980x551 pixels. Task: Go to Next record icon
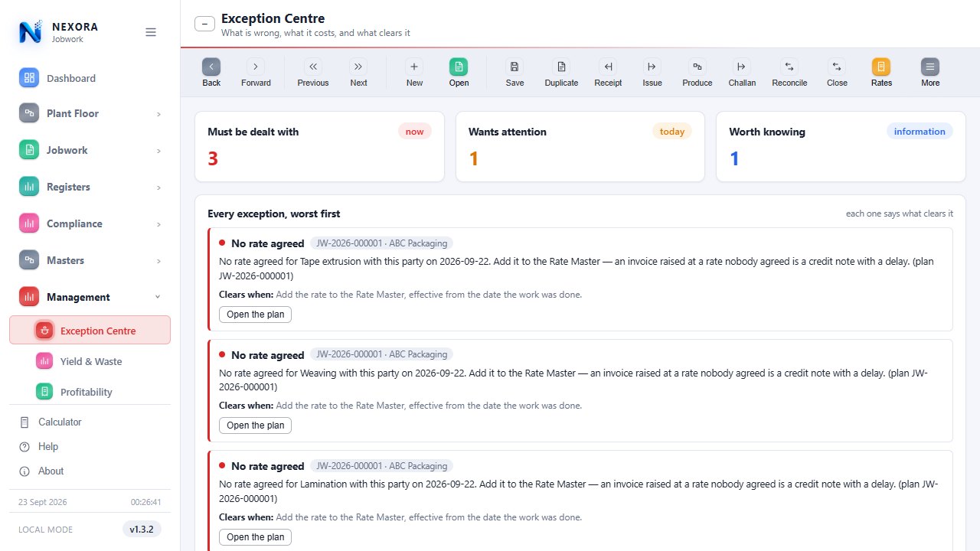358,67
